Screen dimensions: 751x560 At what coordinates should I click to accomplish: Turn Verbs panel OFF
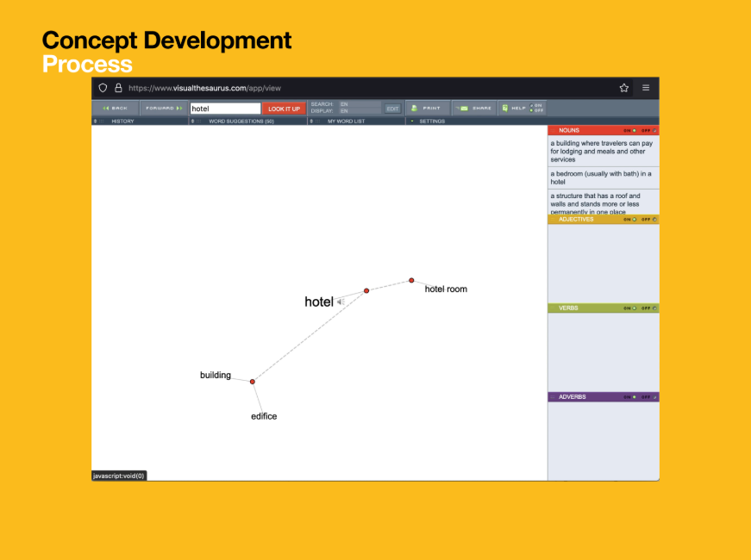point(654,308)
